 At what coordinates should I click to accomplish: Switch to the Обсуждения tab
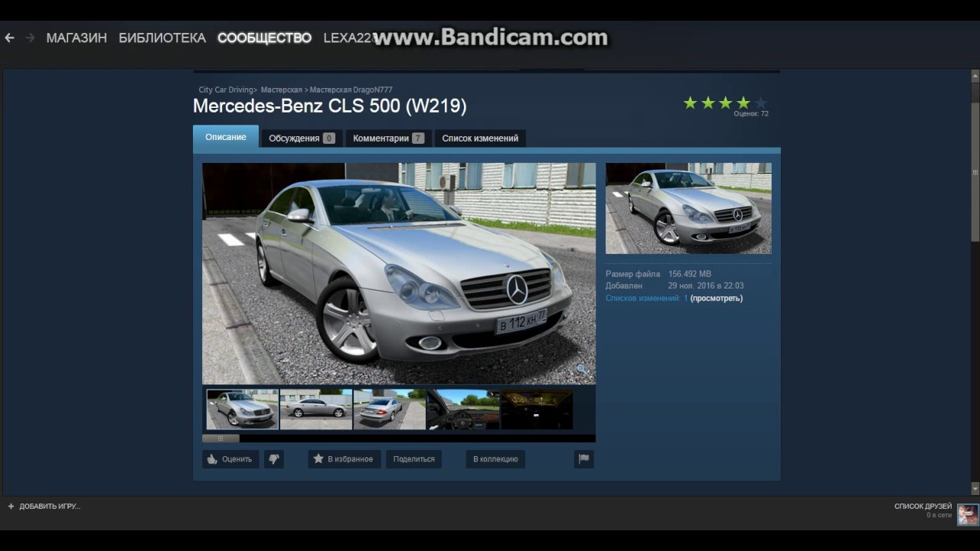pyautogui.click(x=302, y=139)
